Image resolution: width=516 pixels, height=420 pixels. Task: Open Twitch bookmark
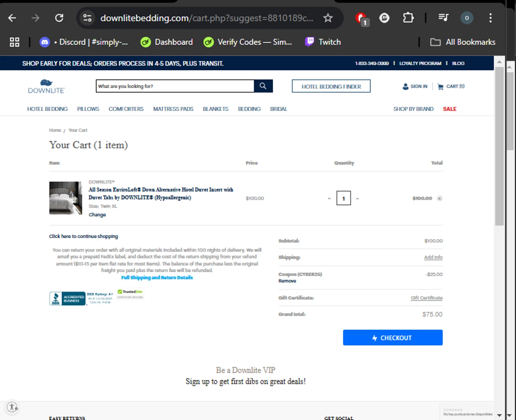323,42
